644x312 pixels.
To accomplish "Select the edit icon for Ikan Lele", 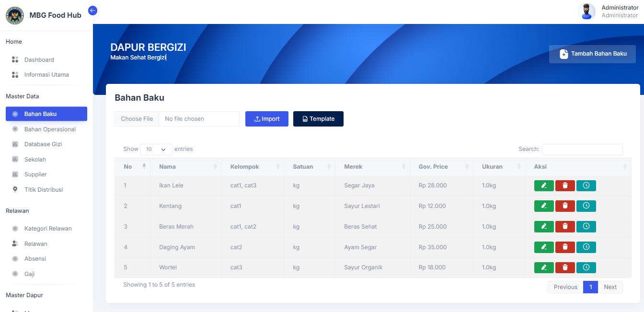I will click(544, 185).
